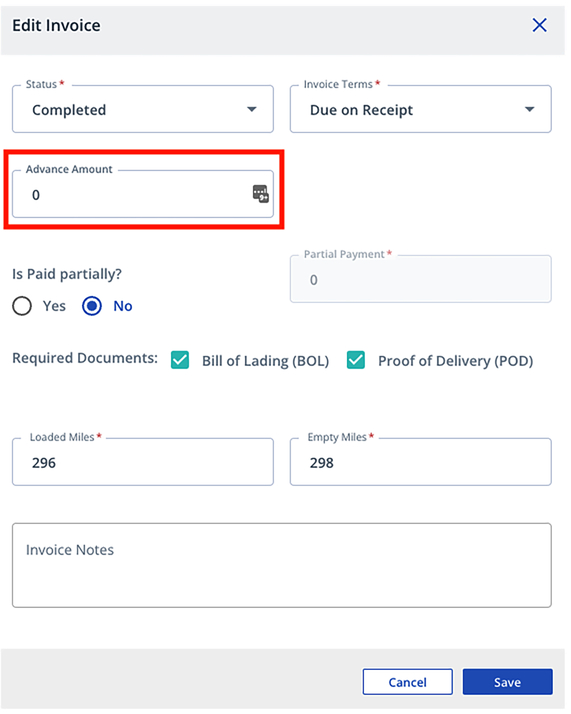This screenshot has width=571, height=714.
Task: Select the No radio button
Action: pos(92,306)
